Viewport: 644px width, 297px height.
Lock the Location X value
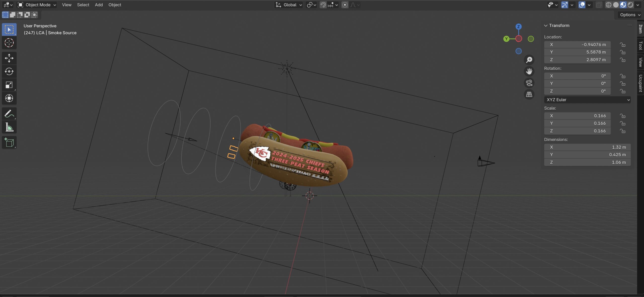pyautogui.click(x=623, y=45)
